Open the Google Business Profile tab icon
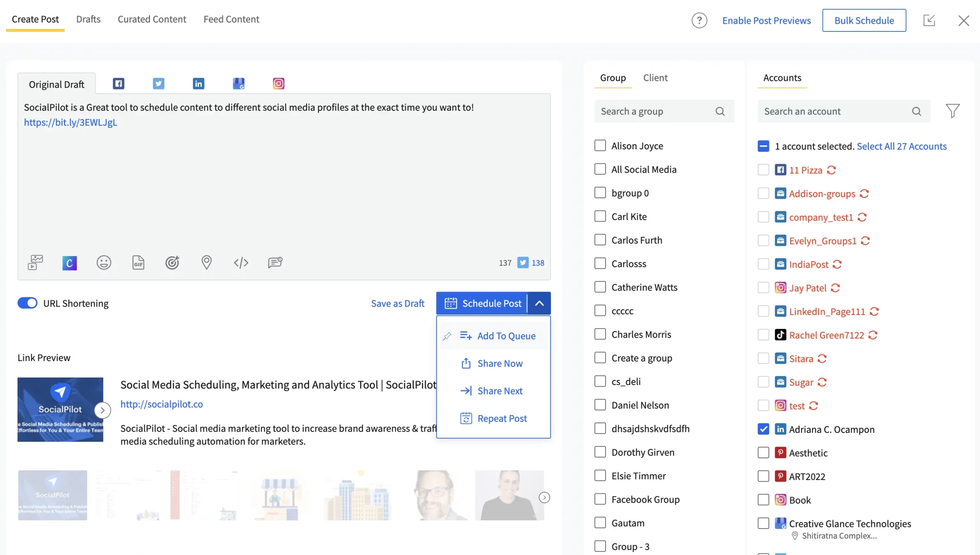This screenshot has height=555, width=980. (238, 83)
